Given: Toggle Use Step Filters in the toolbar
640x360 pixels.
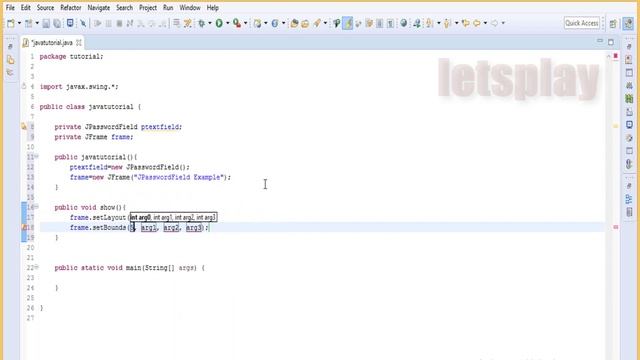Looking at the screenshot, I should tap(188, 24).
